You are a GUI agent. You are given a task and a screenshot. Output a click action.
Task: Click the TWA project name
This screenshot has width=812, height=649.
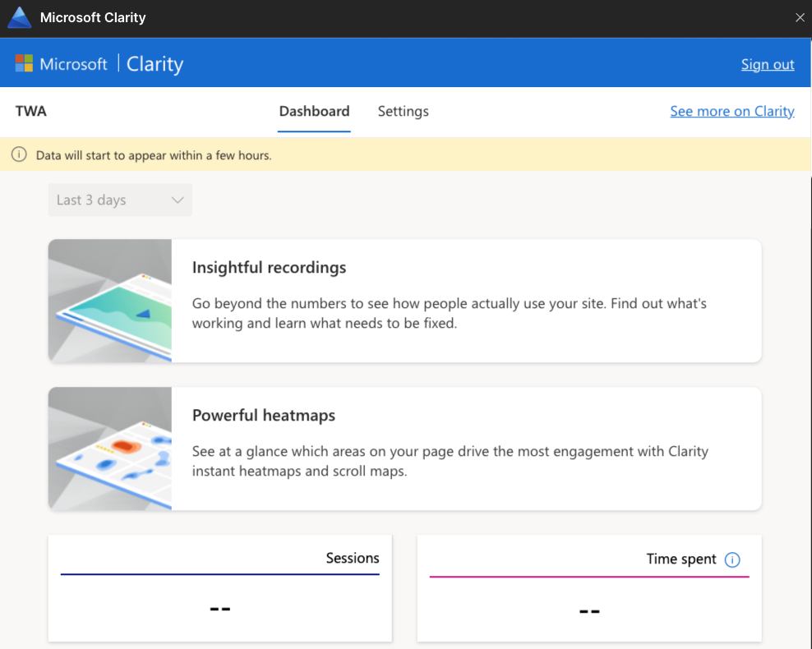pyautogui.click(x=31, y=111)
